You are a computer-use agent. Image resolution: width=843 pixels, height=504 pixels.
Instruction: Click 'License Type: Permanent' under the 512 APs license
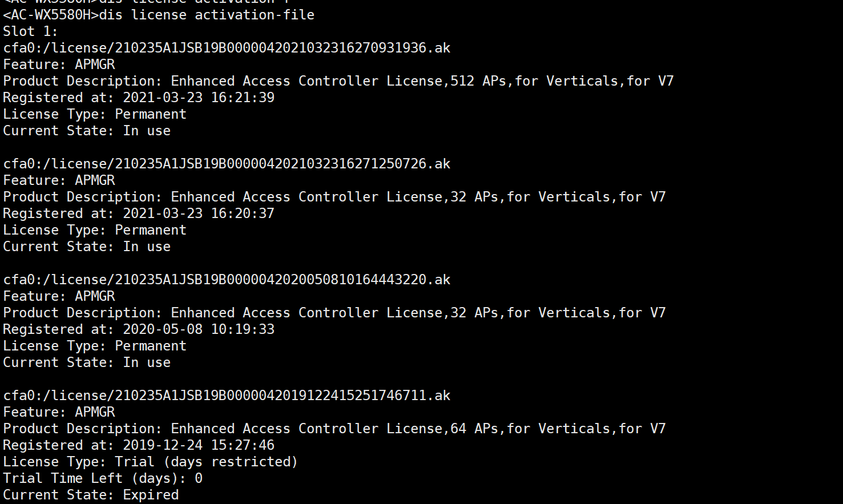[x=95, y=114]
